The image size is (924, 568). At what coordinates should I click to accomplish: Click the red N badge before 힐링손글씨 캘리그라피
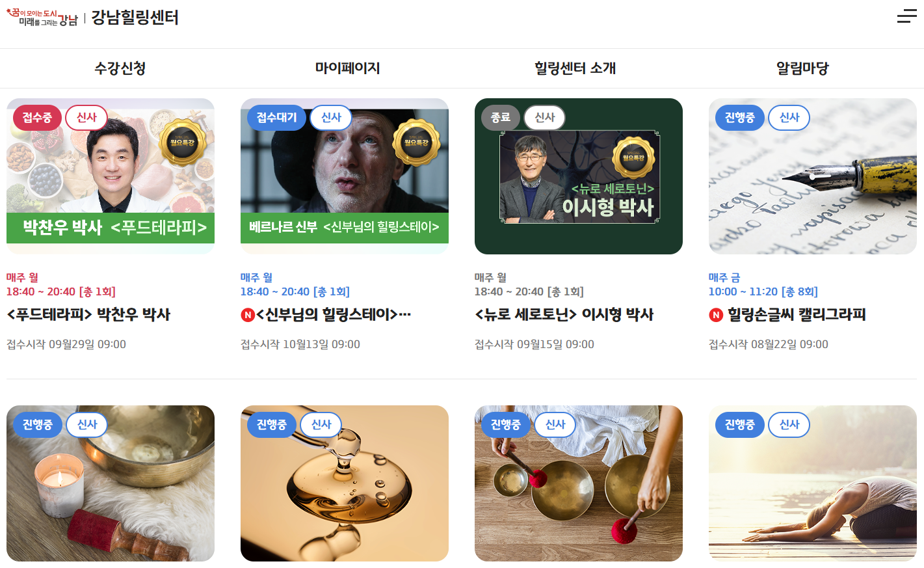(x=716, y=315)
